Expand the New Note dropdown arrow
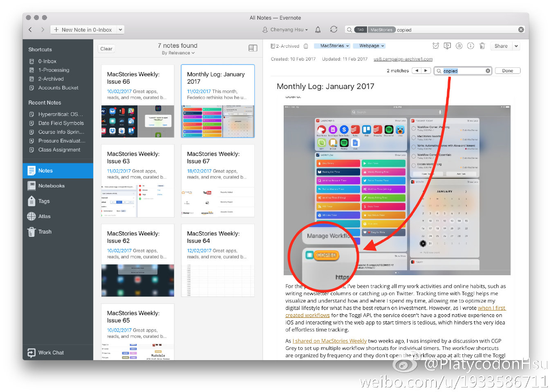 (120, 29)
